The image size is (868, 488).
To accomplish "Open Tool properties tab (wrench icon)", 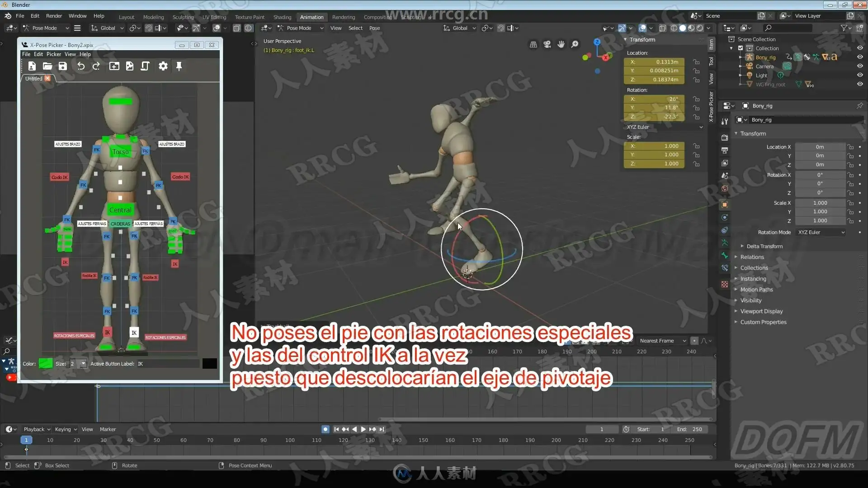I will (x=725, y=121).
